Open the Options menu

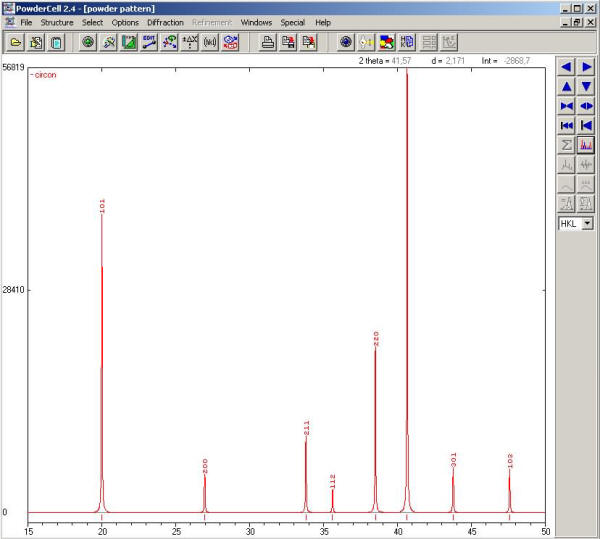pyautogui.click(x=125, y=22)
